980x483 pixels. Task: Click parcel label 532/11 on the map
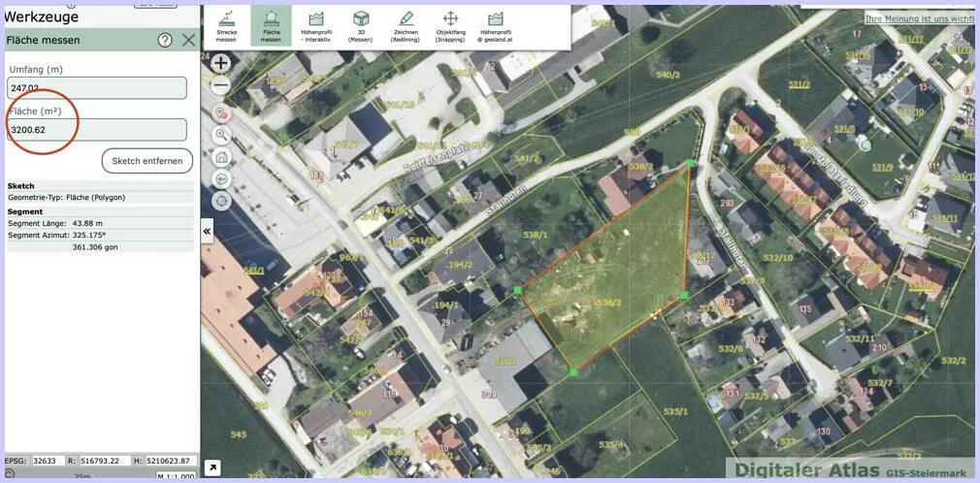pos(860,338)
